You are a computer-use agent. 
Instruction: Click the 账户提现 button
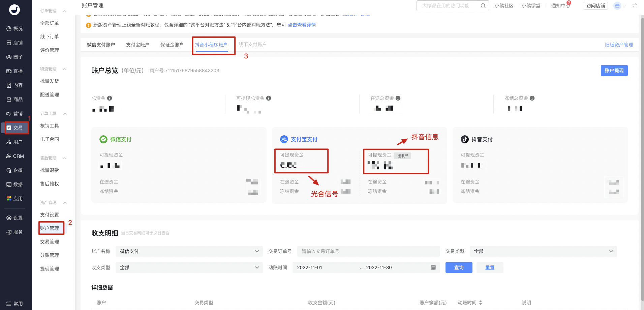(x=614, y=71)
